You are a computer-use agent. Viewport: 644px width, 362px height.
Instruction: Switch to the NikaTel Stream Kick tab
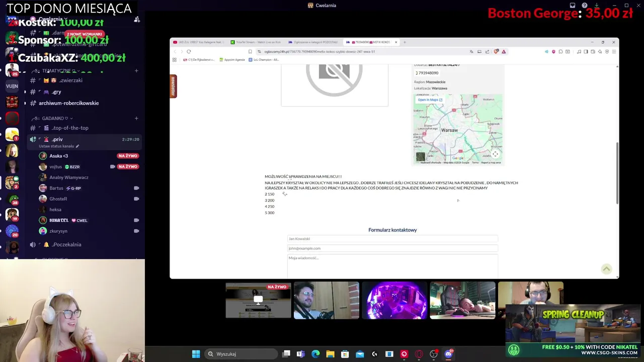tap(256, 42)
